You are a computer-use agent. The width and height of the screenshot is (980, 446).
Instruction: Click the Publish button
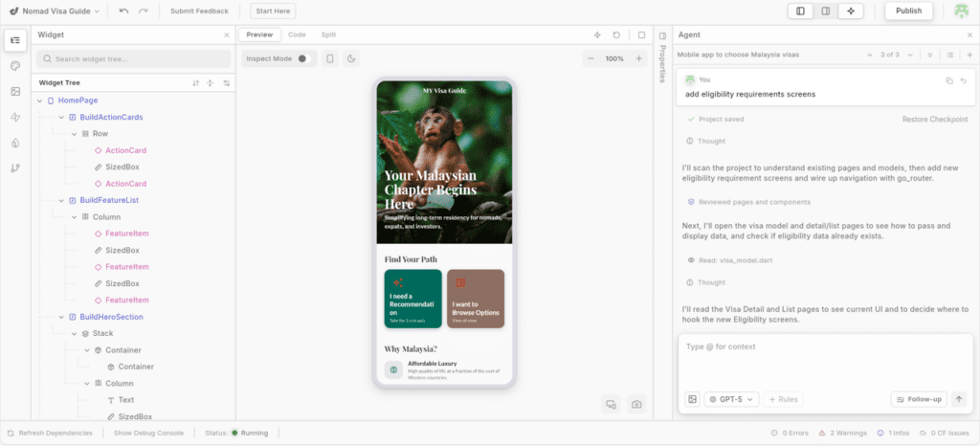[909, 11]
